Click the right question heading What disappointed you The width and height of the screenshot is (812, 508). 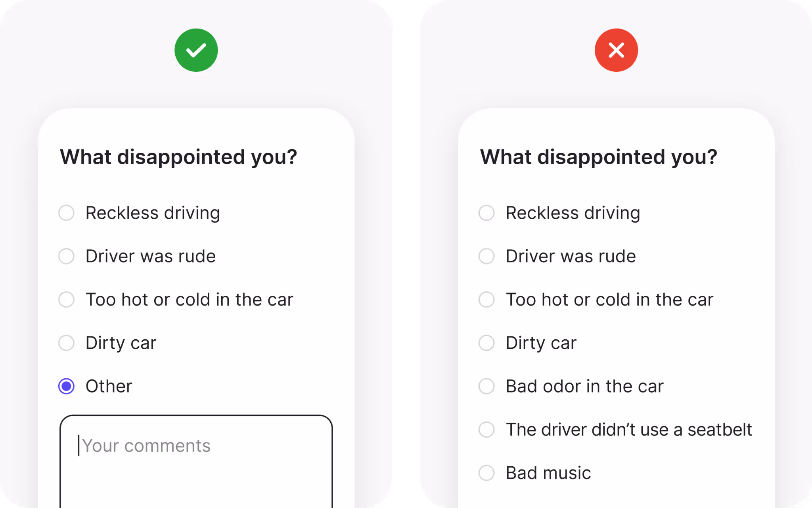[x=599, y=157]
